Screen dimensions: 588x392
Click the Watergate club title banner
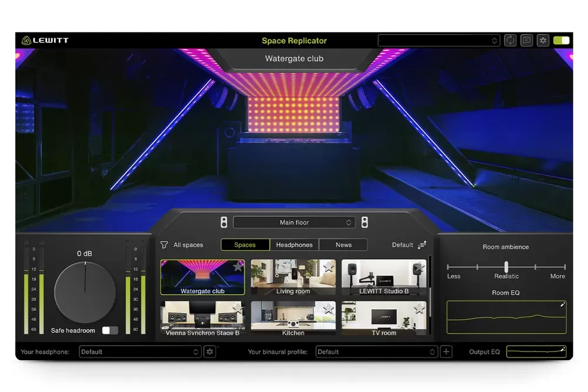tap(294, 58)
